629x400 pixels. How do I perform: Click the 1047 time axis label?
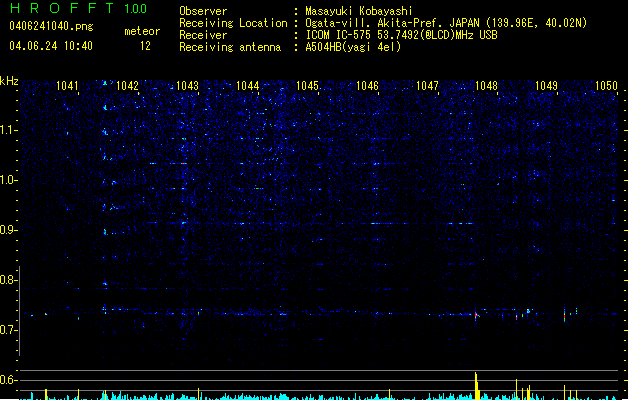coord(427,85)
